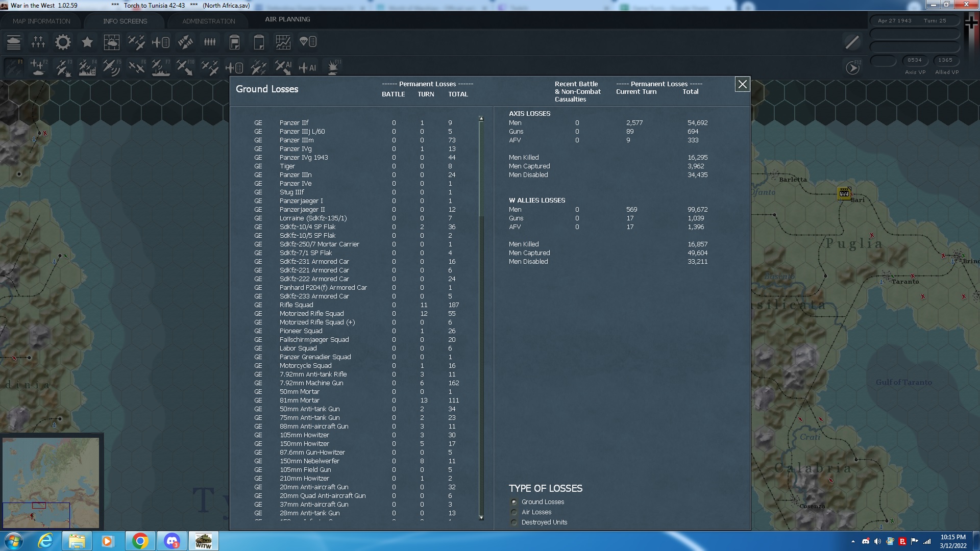Open the paradrop planning icon
980x551 pixels.
tap(307, 42)
